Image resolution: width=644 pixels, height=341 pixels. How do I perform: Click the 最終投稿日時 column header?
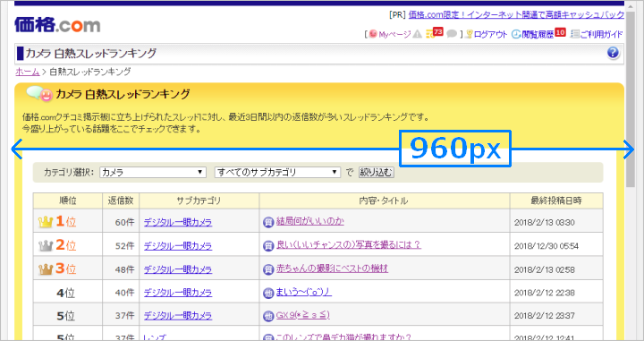pyautogui.click(x=556, y=200)
